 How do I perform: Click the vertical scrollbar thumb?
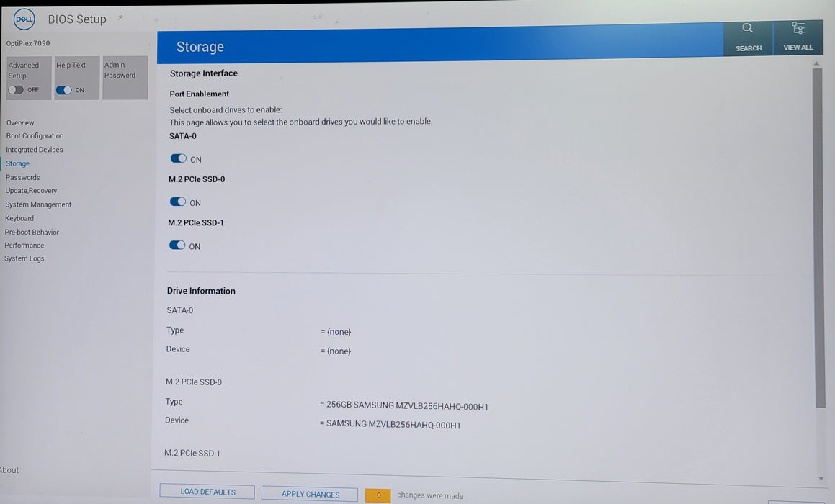(819, 237)
